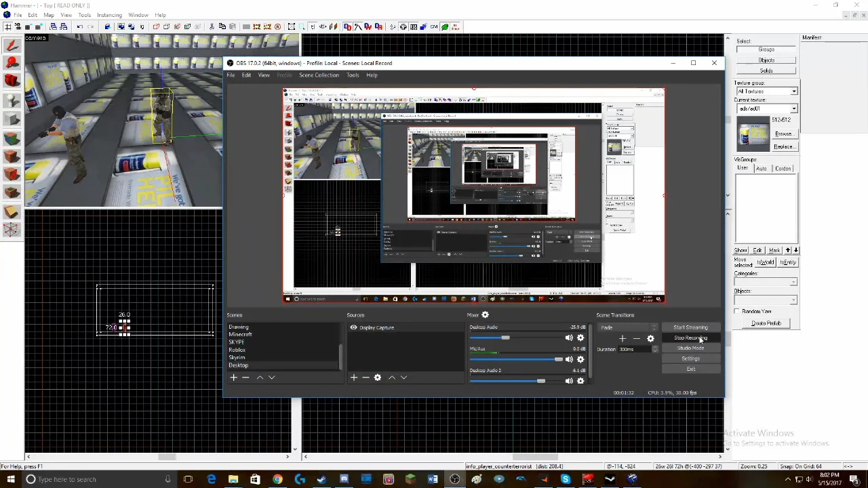Open the Instancing menu in Hammer
Image resolution: width=868 pixels, height=488 pixels.
pos(109,15)
